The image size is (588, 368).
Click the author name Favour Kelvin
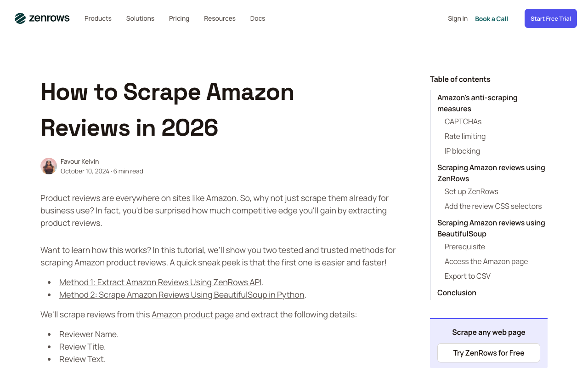point(79,161)
